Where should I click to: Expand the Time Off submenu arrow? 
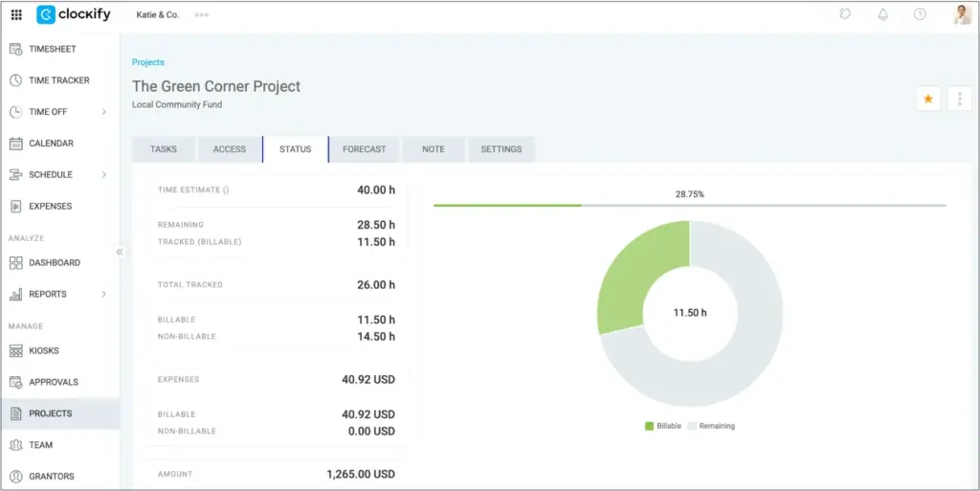pos(104,112)
